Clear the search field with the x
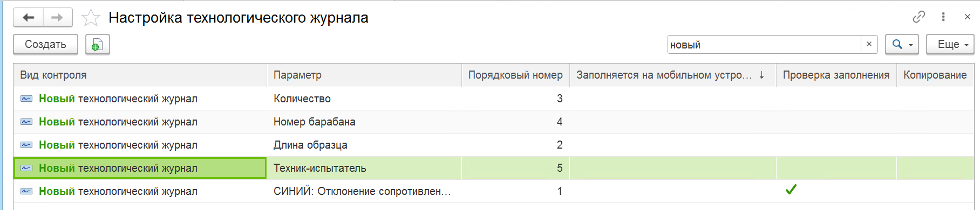Image resolution: width=980 pixels, height=210 pixels. click(x=869, y=45)
